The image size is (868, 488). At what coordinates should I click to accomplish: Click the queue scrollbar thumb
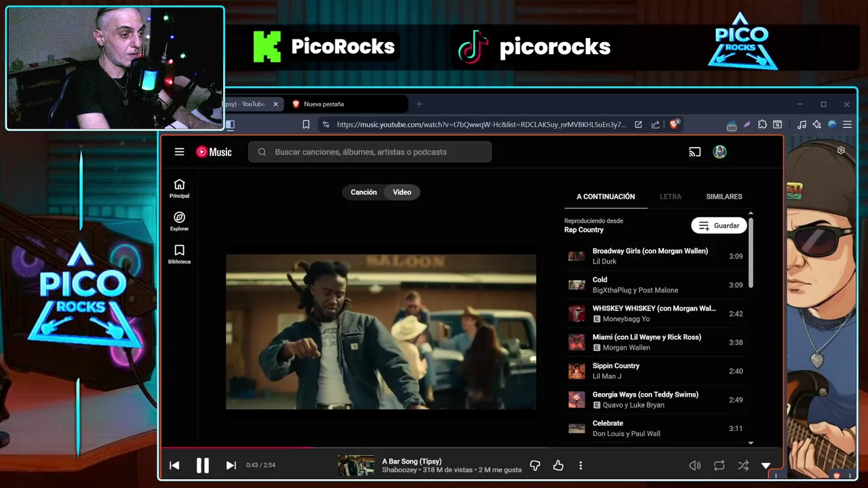(x=750, y=251)
